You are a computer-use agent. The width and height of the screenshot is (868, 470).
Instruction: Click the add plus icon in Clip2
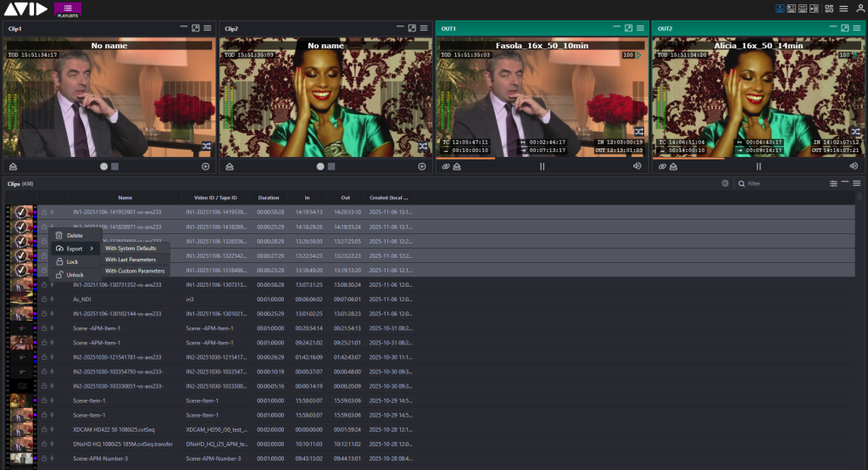[x=421, y=166]
